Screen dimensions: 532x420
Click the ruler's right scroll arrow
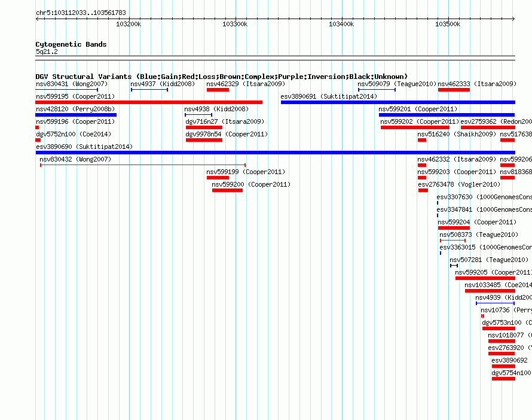[x=513, y=19]
